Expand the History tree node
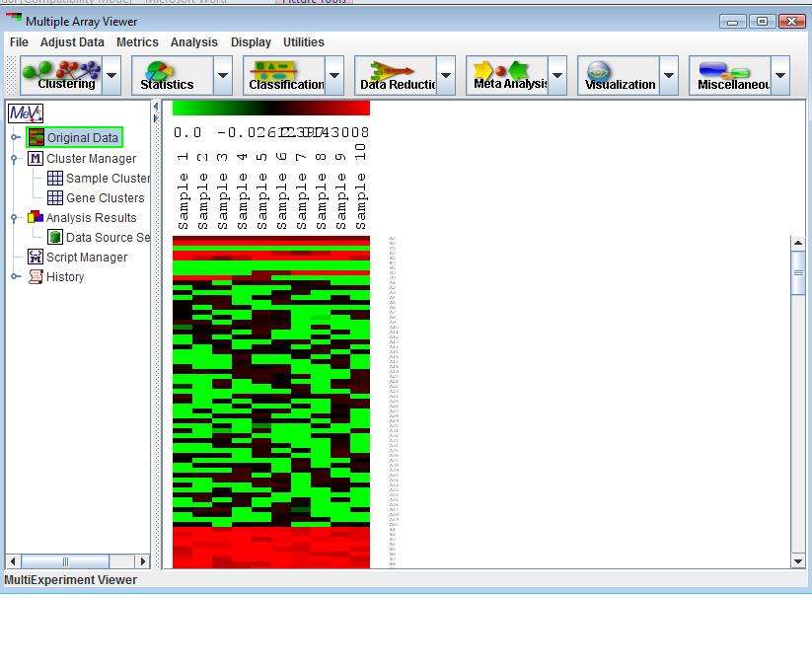 coord(16,277)
